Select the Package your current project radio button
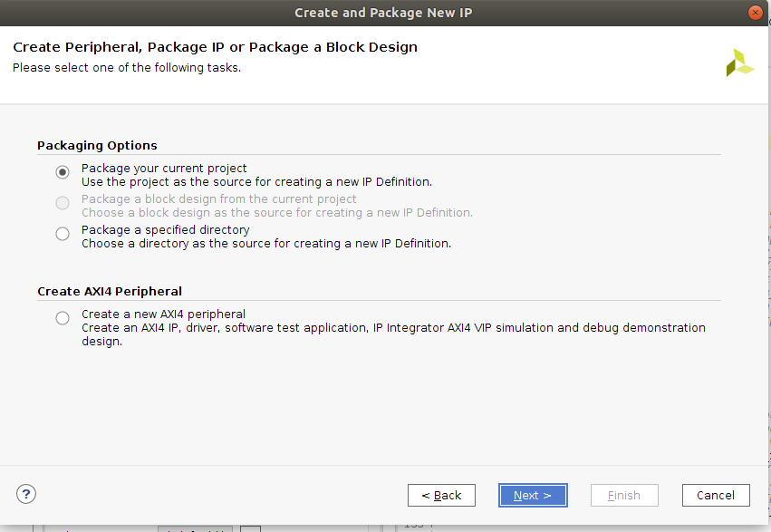 tap(63, 172)
